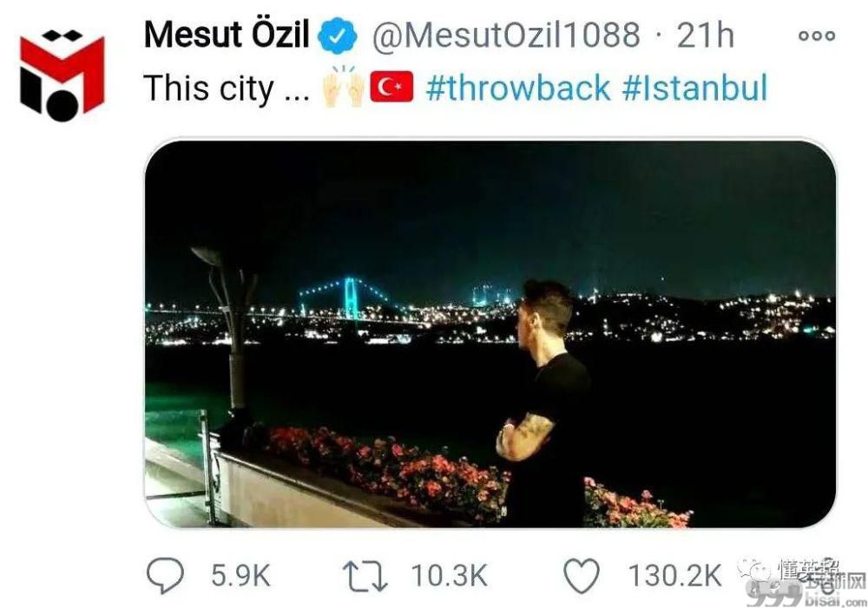Image resolution: width=868 pixels, height=608 pixels.
Task: Click the lit bridge in the photo
Action: coord(350,298)
